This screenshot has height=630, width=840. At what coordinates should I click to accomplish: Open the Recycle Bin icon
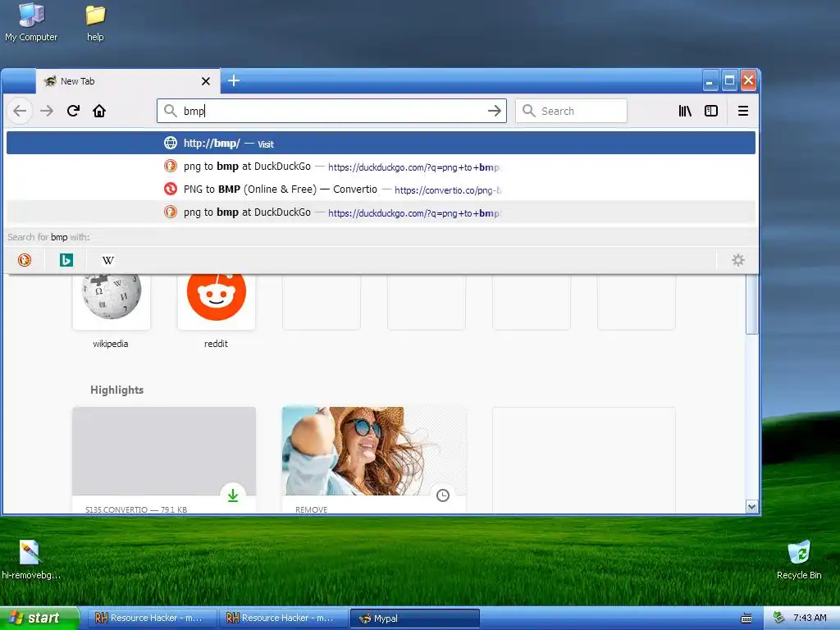(799, 559)
